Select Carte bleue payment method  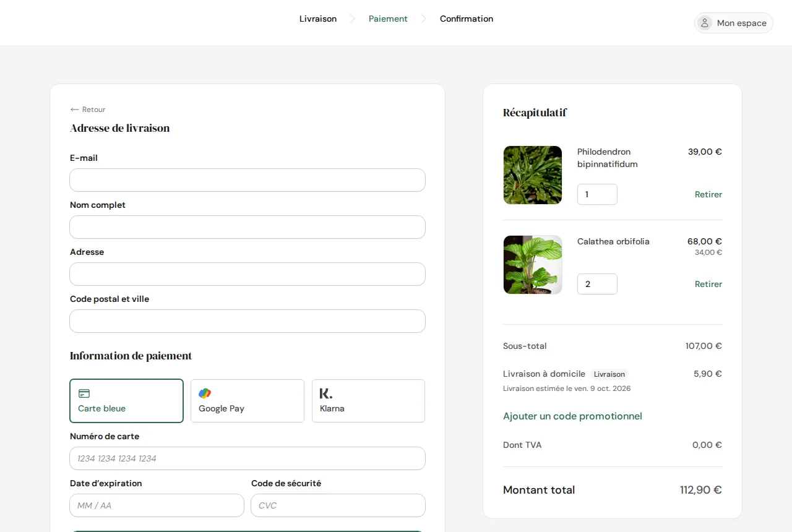[x=127, y=401]
